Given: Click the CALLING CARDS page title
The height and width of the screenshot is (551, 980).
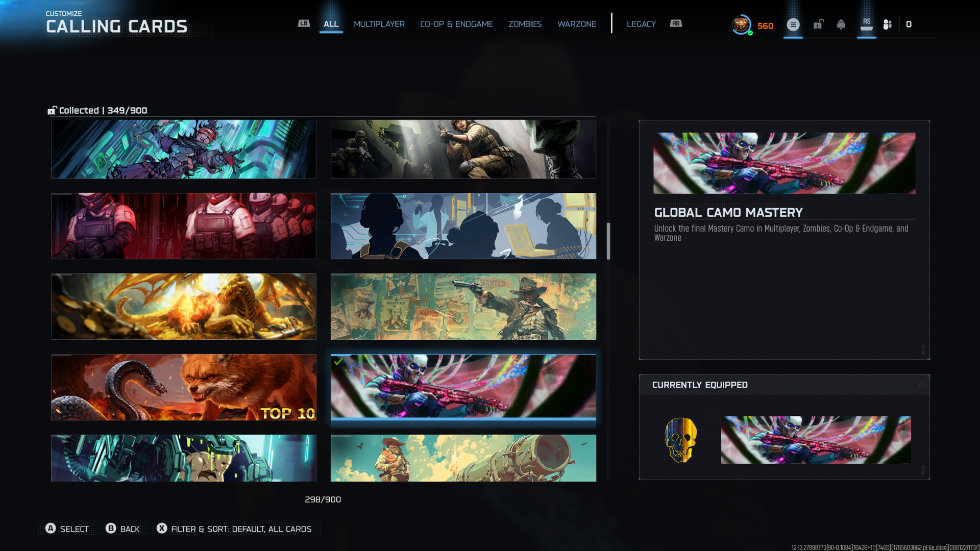Looking at the screenshot, I should click(116, 27).
